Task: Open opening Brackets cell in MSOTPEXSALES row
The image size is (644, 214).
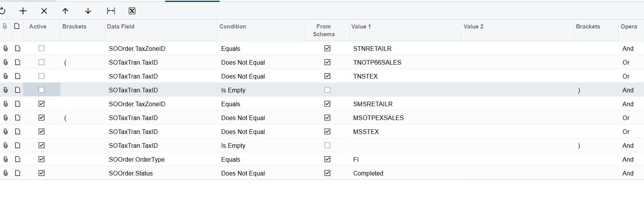Action: 83,118
